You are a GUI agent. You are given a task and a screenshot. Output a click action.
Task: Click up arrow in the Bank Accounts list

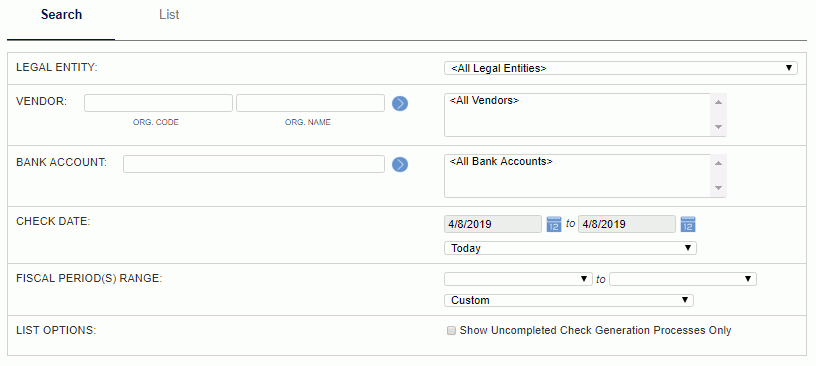(718, 163)
